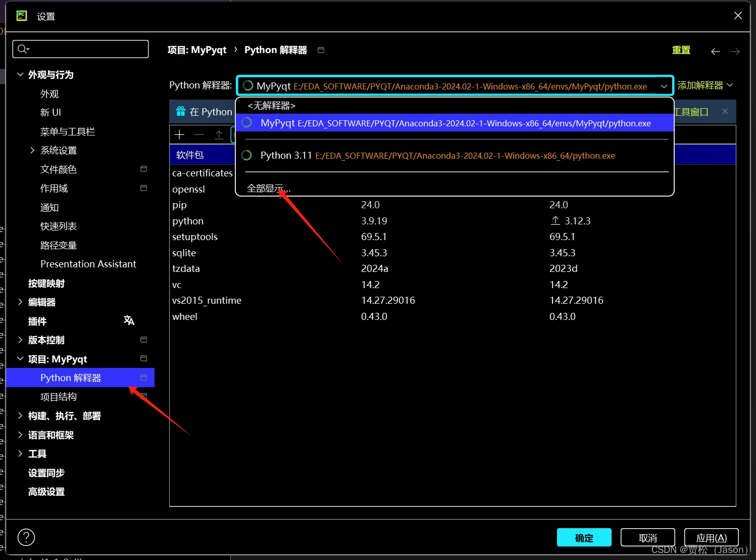Click the loading icon of Python 3.11 entry

[x=246, y=155]
